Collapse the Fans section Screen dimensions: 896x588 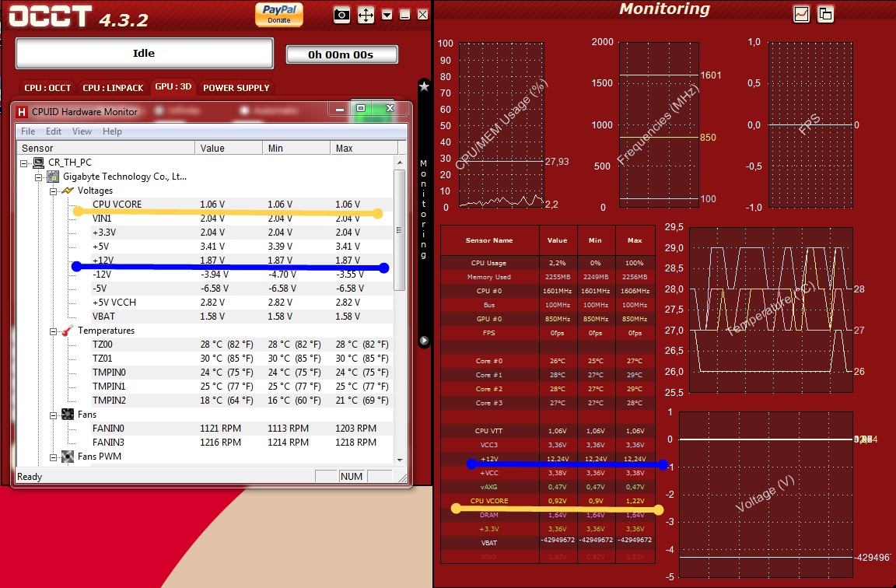pos(53,415)
